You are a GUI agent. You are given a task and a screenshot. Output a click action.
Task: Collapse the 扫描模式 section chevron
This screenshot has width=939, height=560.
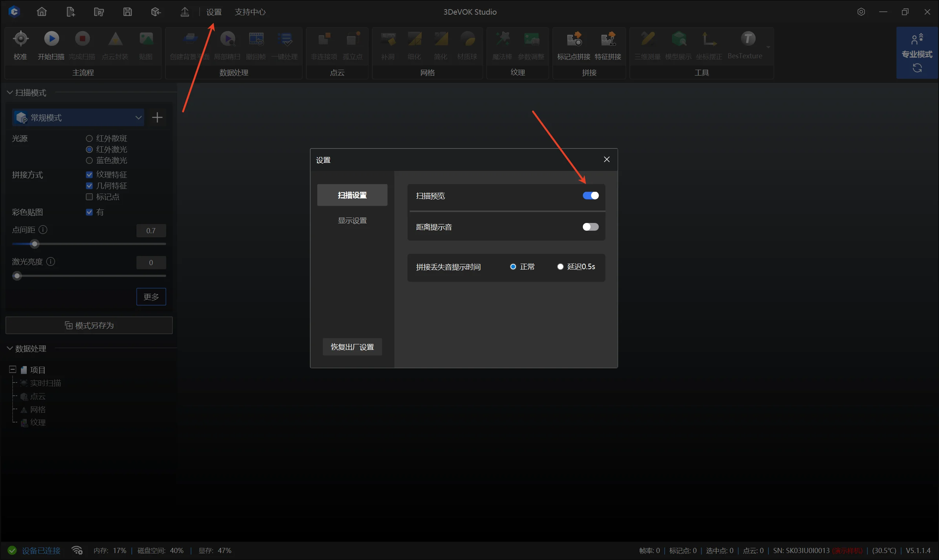[x=10, y=92]
